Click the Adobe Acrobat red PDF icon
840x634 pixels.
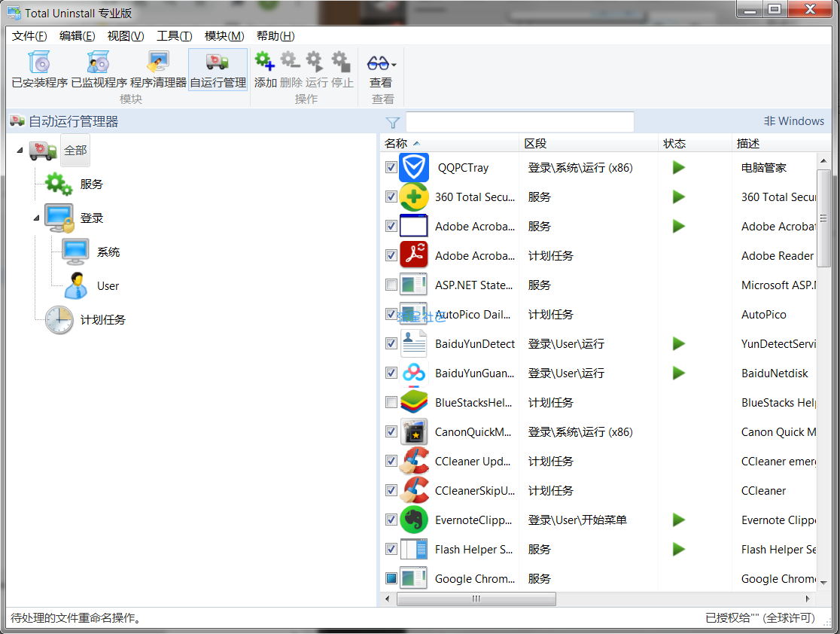[x=414, y=256]
